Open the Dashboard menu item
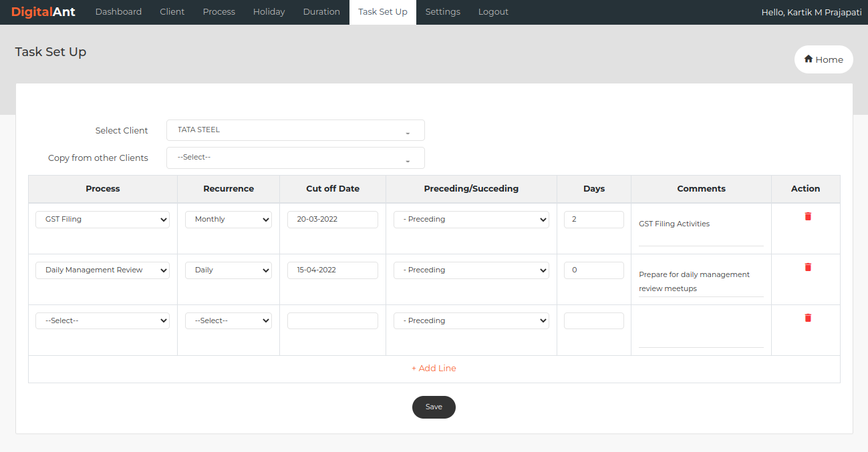 point(118,12)
